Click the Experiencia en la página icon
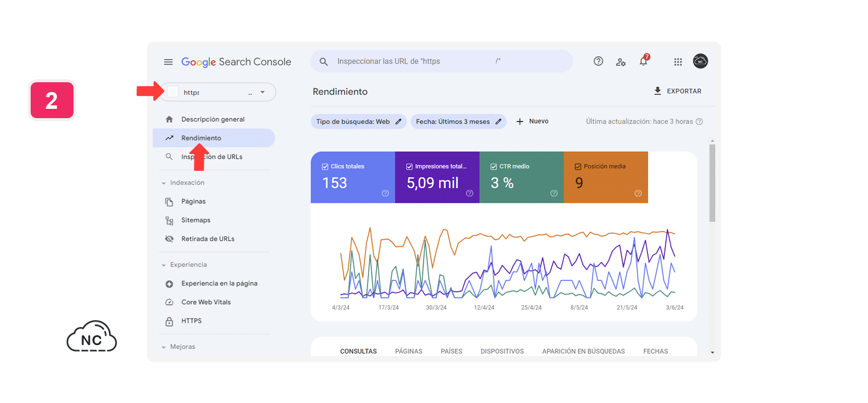The height and width of the screenshot is (403, 868). click(x=169, y=284)
